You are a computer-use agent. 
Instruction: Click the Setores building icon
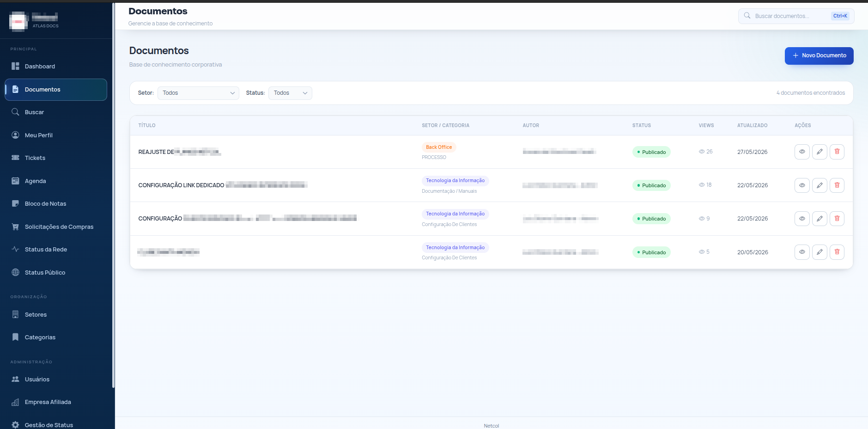[15, 315]
